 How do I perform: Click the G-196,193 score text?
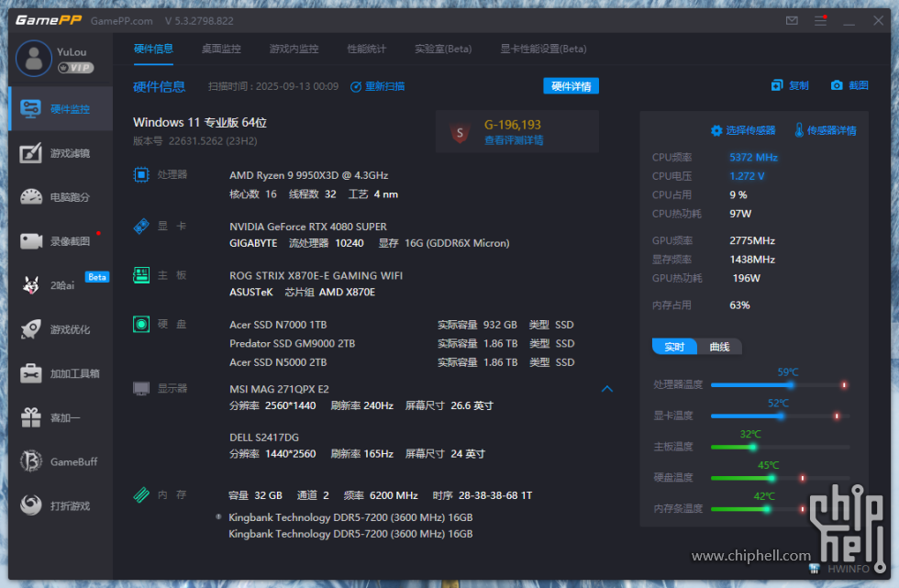(513, 125)
